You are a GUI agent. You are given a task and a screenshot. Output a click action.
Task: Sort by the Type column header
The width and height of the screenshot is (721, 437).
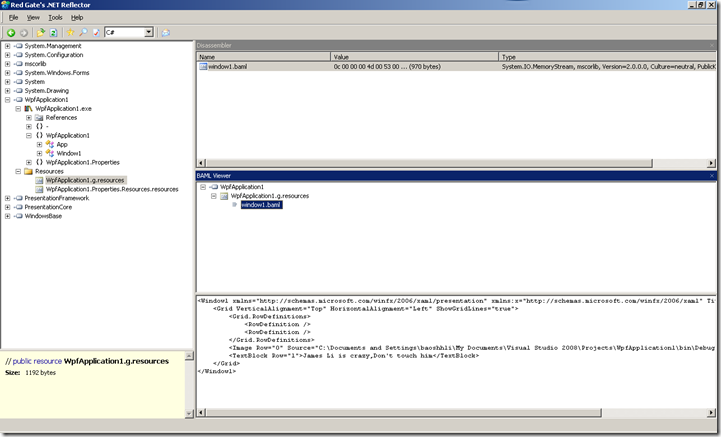[607, 57]
